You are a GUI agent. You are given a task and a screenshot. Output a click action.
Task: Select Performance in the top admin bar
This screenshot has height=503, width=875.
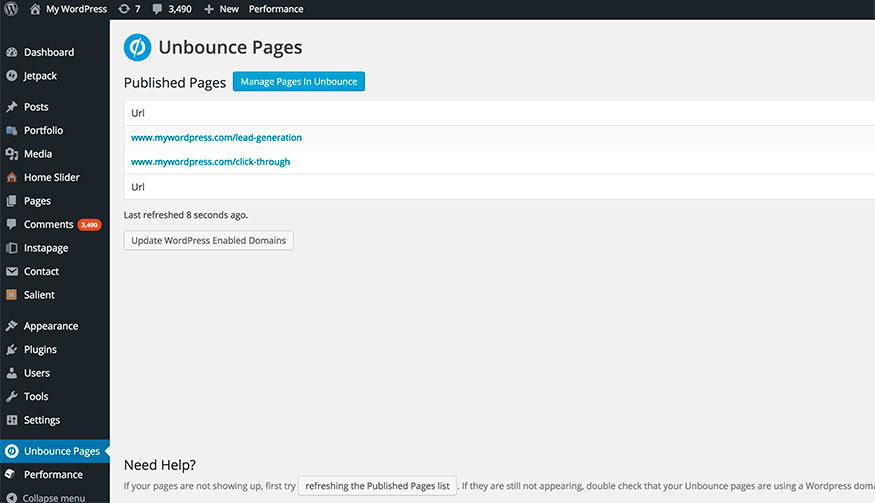(x=275, y=9)
